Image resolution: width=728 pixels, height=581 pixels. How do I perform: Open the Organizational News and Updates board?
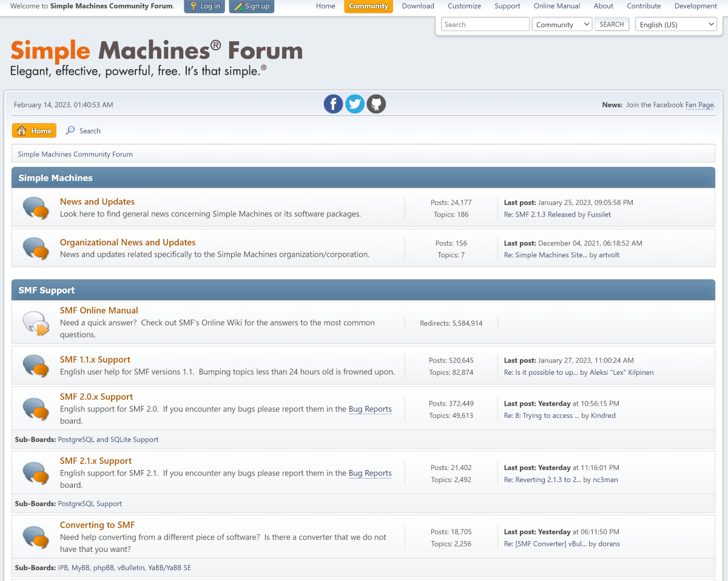pos(127,242)
